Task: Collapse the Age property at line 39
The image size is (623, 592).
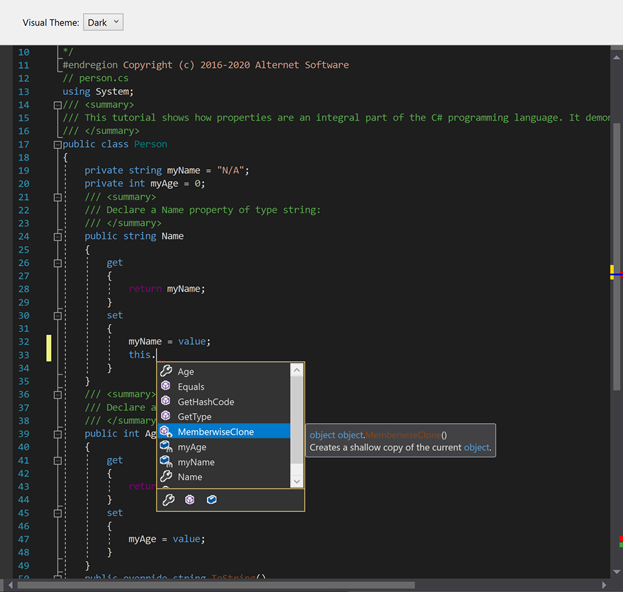Action: (x=58, y=434)
